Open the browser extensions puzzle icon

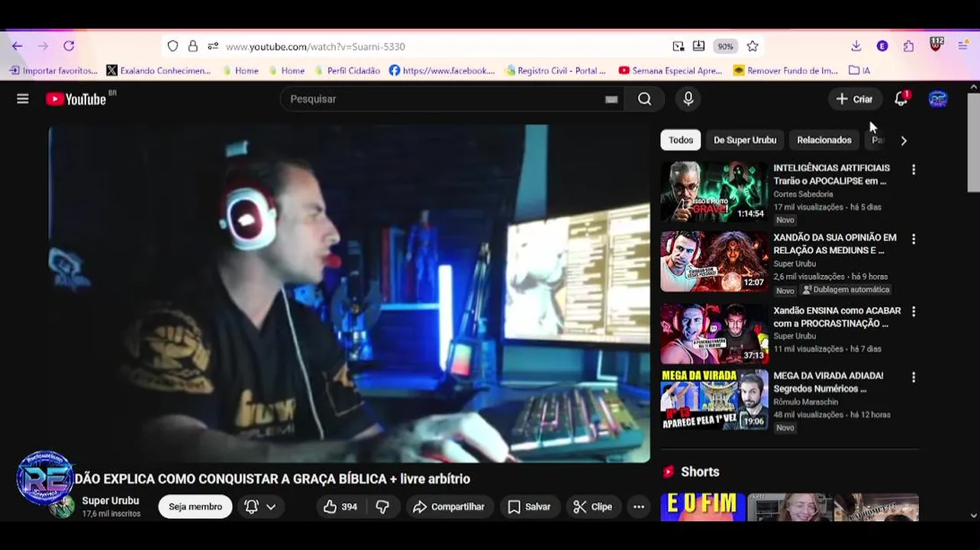pos(908,46)
